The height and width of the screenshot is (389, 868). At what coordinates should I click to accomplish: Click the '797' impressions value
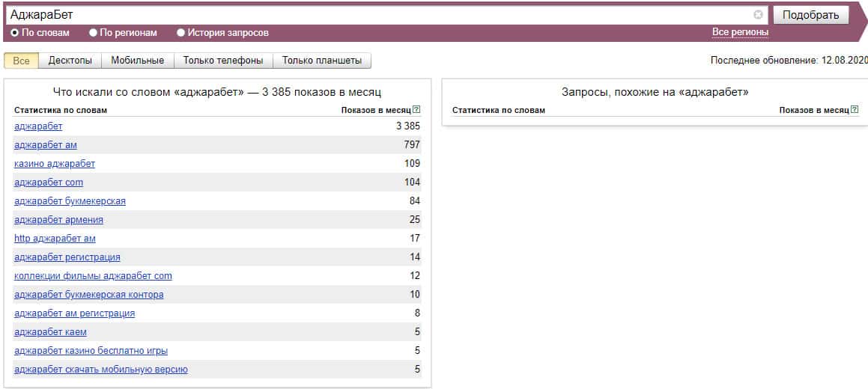413,145
